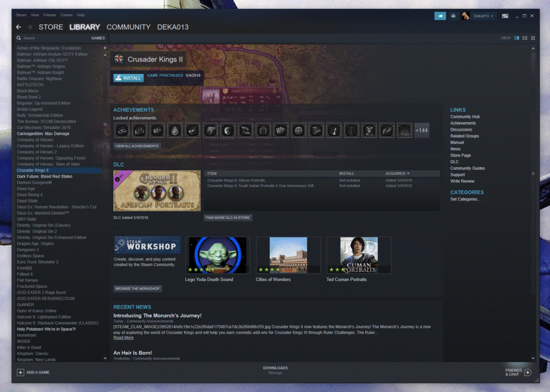Select Darkest Dungeon in game list
The height and width of the screenshot is (392, 550).
(34, 182)
